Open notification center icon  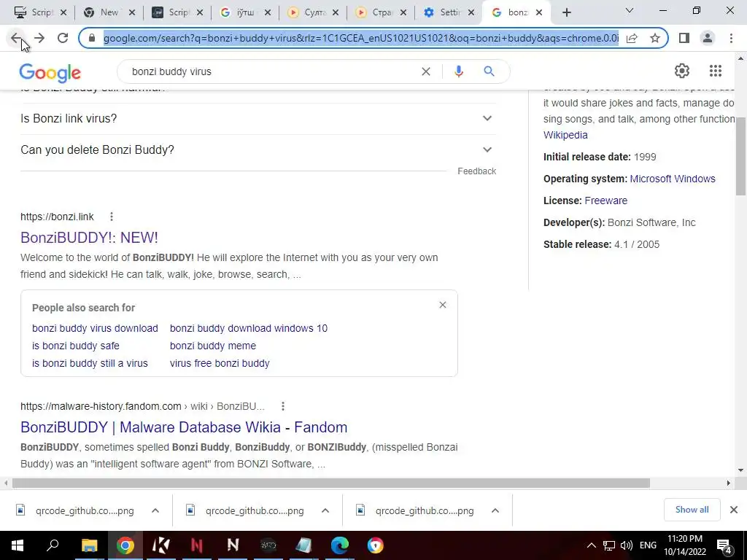(x=724, y=546)
